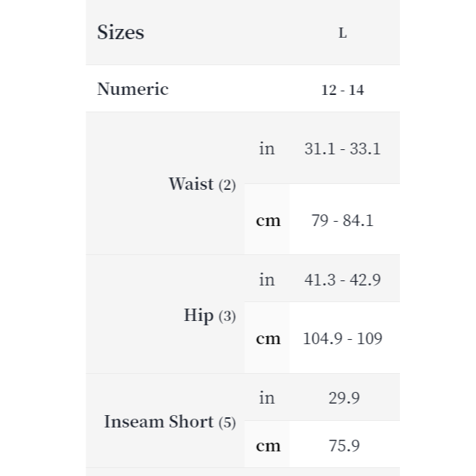Open footnote (2) next to Waist
This screenshot has height=476, width=476.
pyautogui.click(x=227, y=185)
